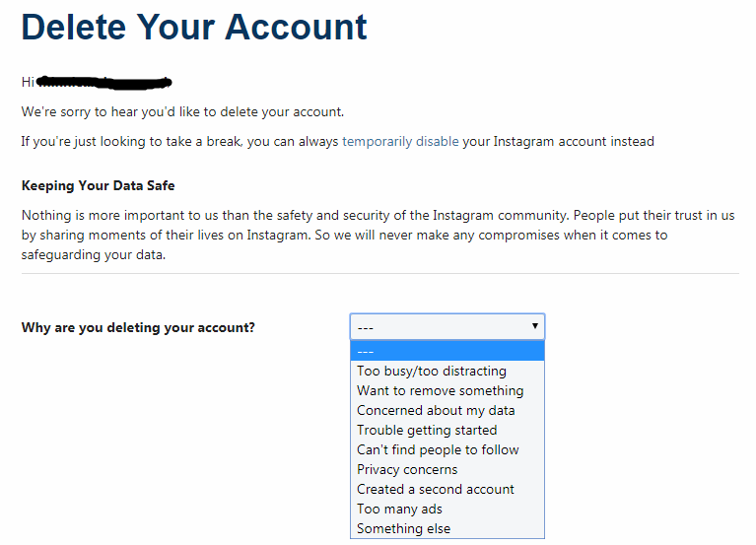This screenshot has width=756, height=545.
Task: Select the highlighted blank '---' option
Action: 447,351
